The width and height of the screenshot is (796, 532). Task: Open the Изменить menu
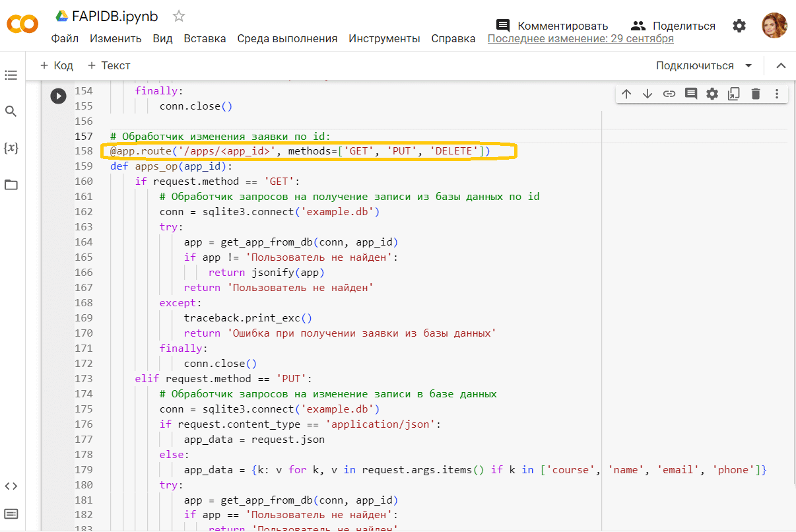point(116,38)
